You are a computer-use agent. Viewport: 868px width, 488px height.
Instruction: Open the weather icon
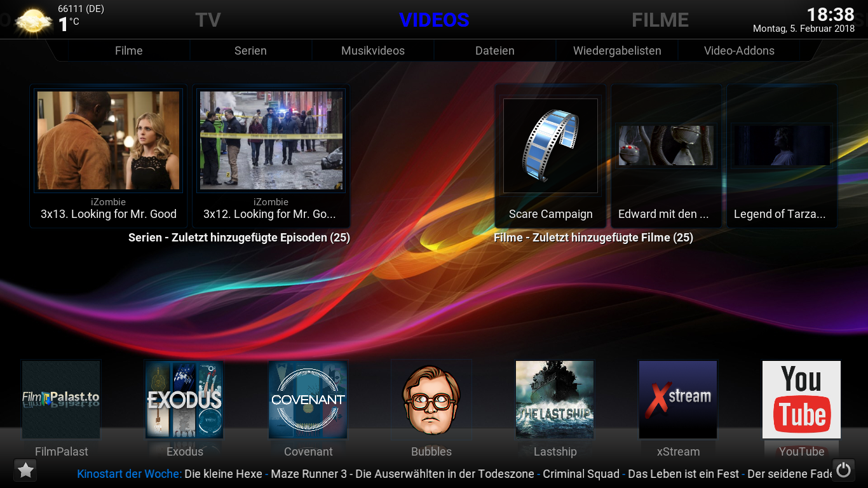[x=34, y=20]
